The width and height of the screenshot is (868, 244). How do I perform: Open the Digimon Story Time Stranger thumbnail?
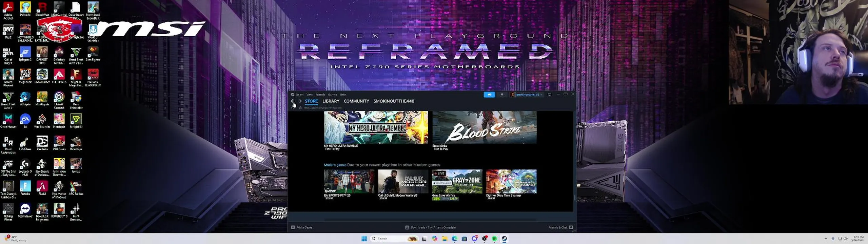tap(511, 181)
